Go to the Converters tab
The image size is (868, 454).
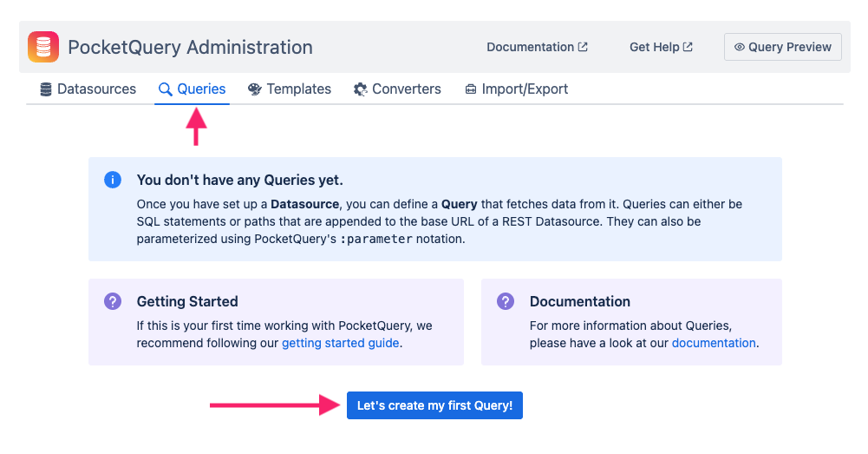[406, 89]
